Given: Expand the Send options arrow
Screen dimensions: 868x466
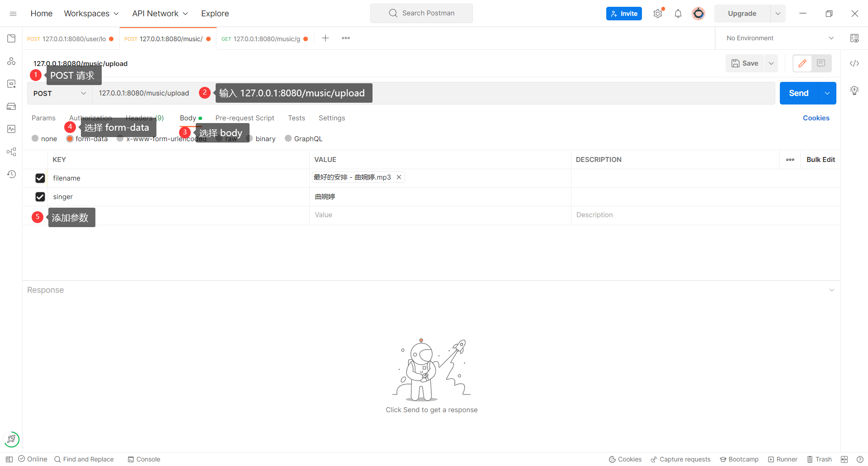Looking at the screenshot, I should click(827, 93).
